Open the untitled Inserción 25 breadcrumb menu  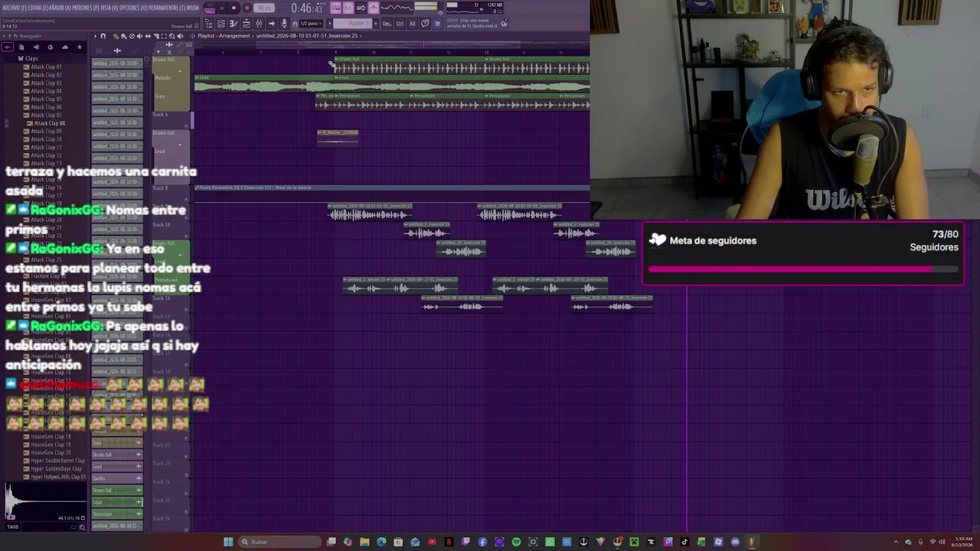307,36
